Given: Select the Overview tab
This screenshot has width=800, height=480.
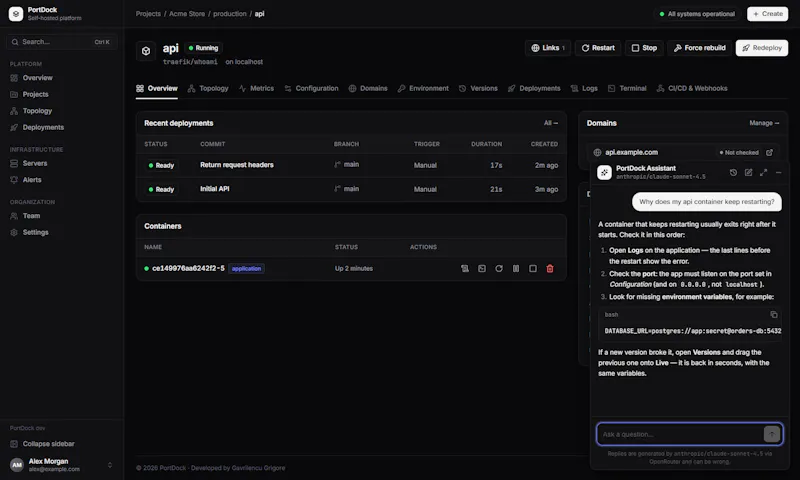Looking at the screenshot, I should tap(157, 88).
